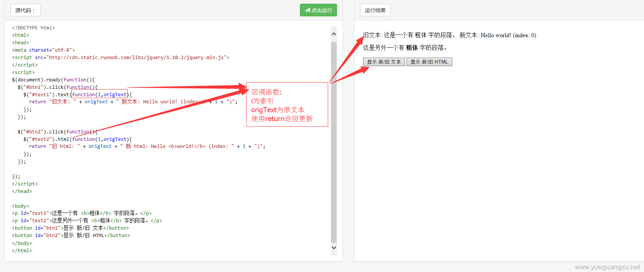Click the meta charset="utf-8" line
This screenshot has width=644, height=272.
pyautogui.click(x=43, y=50)
